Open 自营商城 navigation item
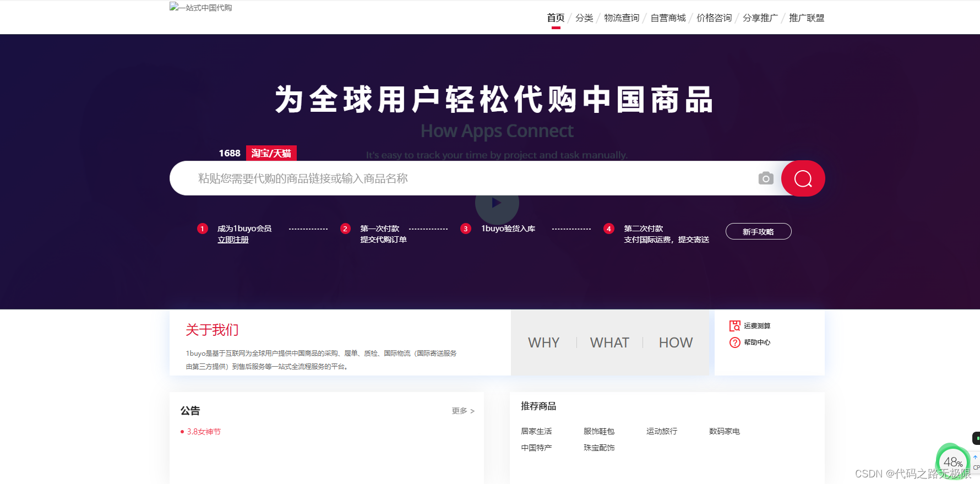Viewport: 980px width, 484px height. click(668, 18)
